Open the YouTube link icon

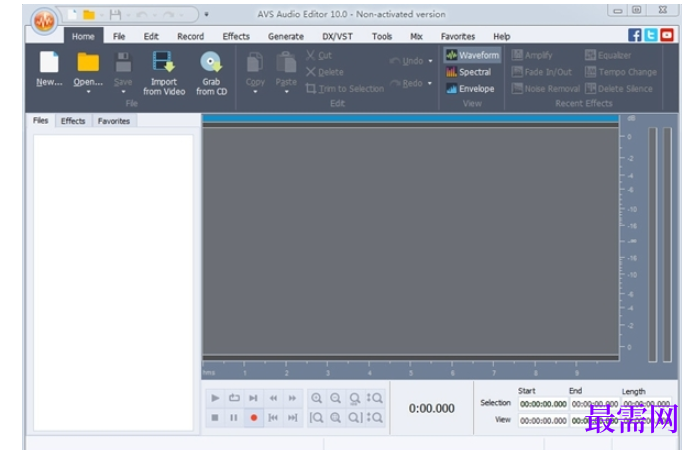pos(667,35)
